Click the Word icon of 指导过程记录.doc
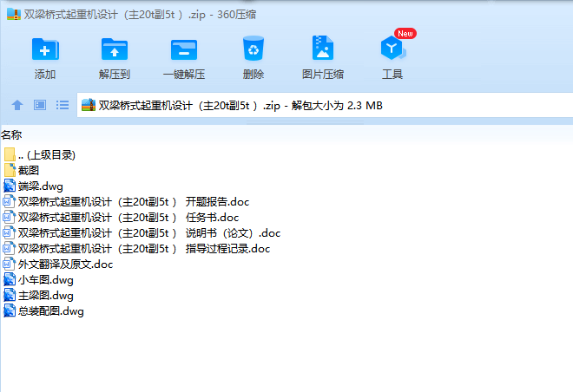This screenshot has width=573, height=392. coord(10,249)
